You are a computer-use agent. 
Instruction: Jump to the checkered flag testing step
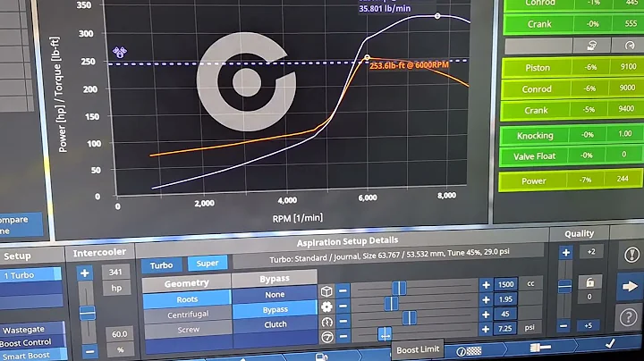(x=468, y=351)
